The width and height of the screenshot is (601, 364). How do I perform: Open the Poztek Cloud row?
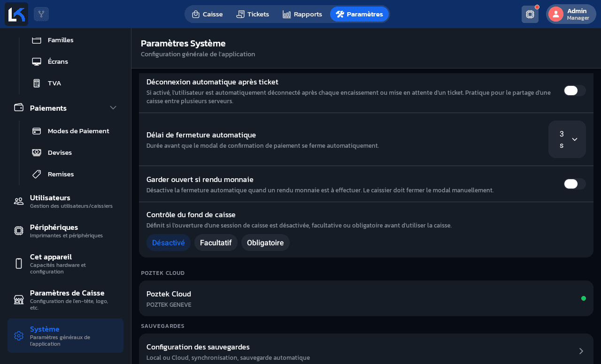coord(366,298)
